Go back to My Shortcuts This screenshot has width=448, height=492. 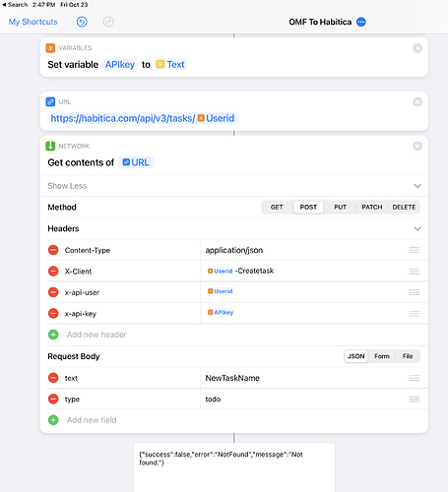tap(32, 22)
